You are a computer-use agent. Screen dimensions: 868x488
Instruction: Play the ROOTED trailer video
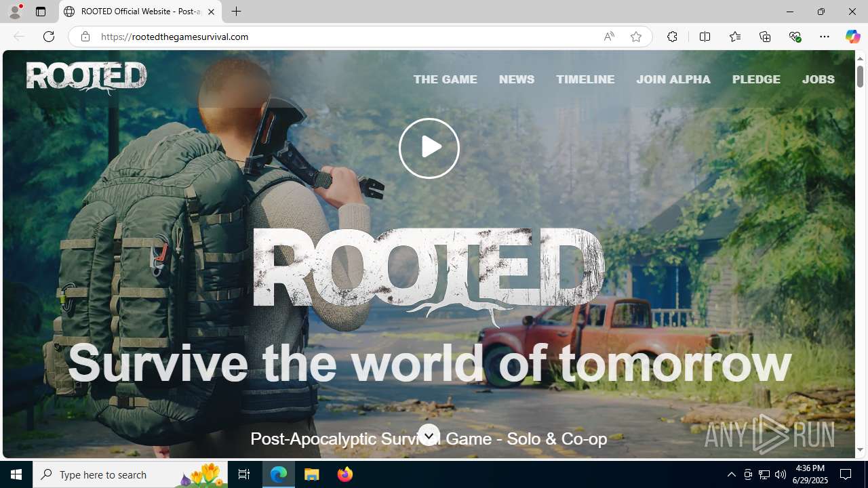429,148
